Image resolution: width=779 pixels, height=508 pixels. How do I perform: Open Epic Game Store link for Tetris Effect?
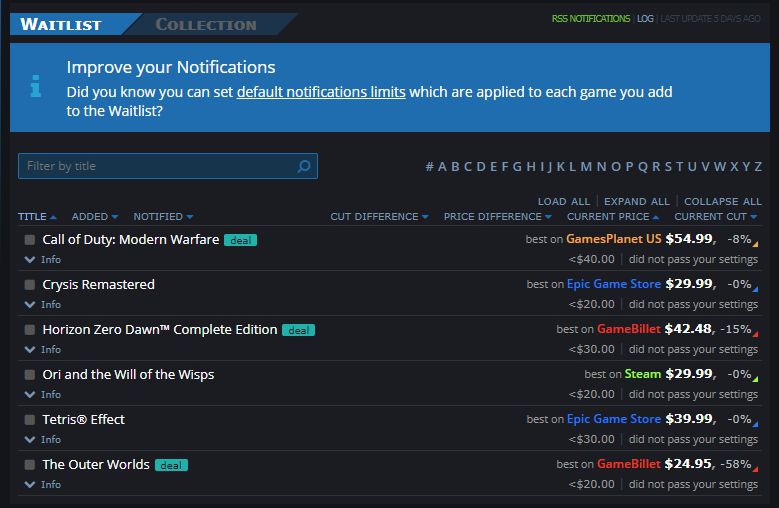(x=614, y=419)
